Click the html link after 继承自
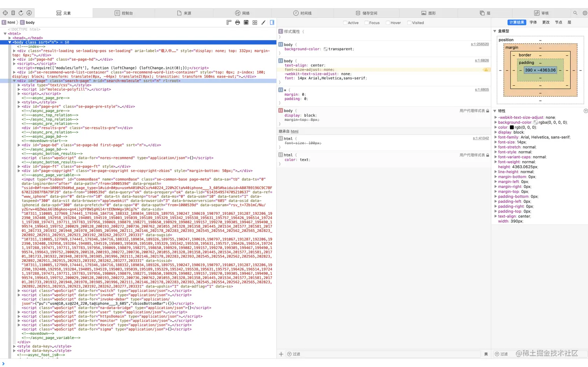 (294, 132)
